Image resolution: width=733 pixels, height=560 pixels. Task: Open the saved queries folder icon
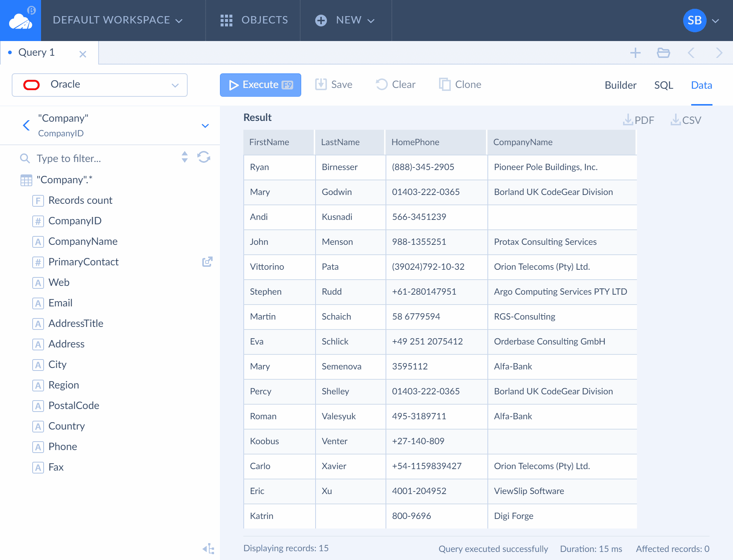click(x=663, y=53)
